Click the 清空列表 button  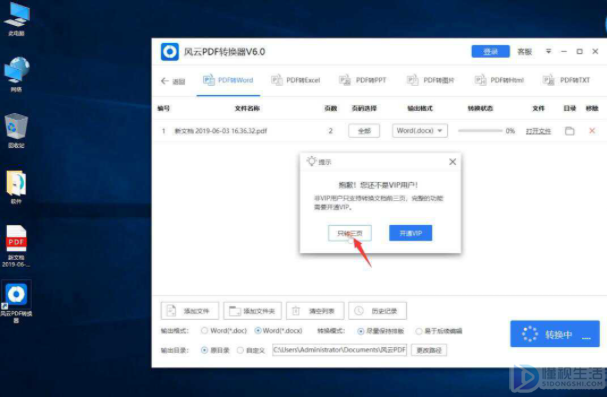[x=315, y=311]
